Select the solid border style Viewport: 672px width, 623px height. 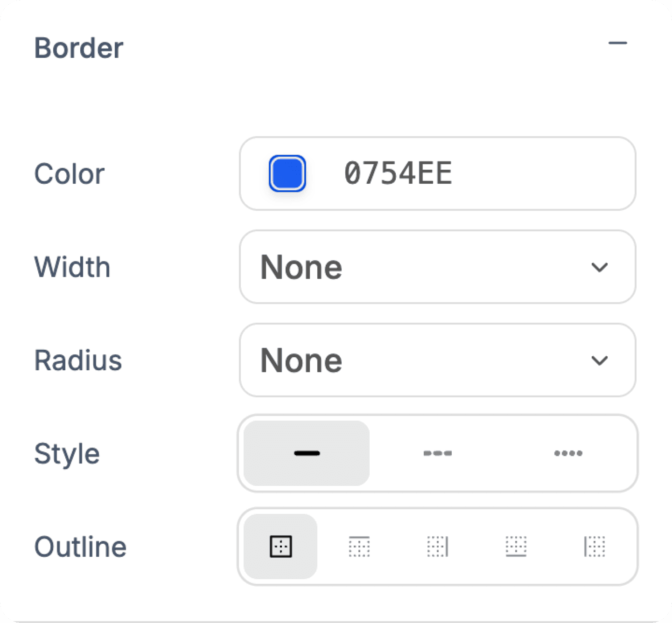tap(305, 453)
